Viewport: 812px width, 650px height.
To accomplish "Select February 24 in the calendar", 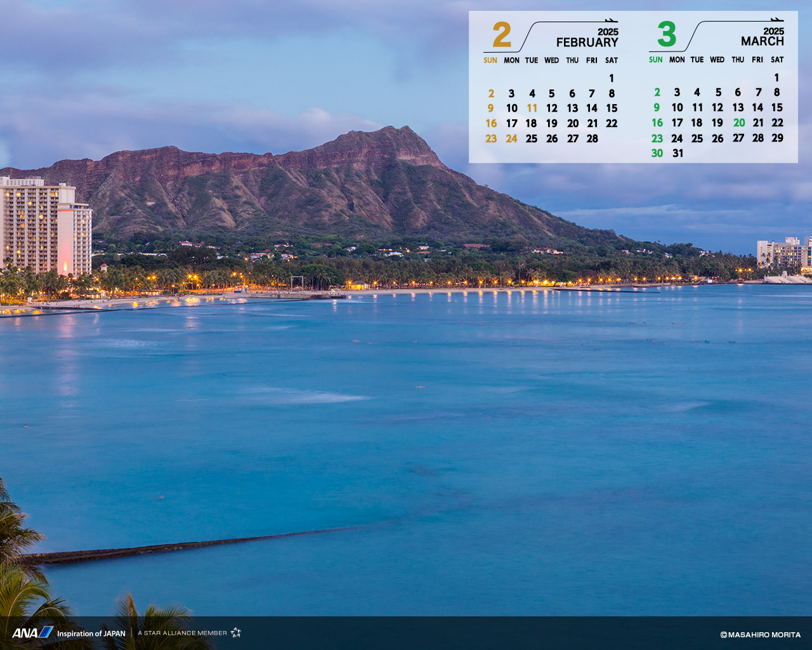I will [x=511, y=138].
